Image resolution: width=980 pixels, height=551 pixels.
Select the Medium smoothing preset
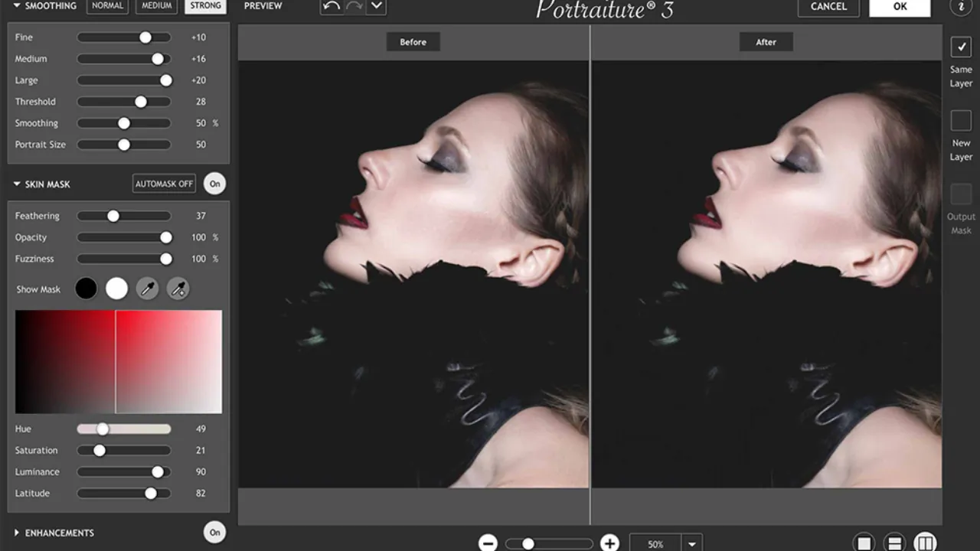[156, 6]
